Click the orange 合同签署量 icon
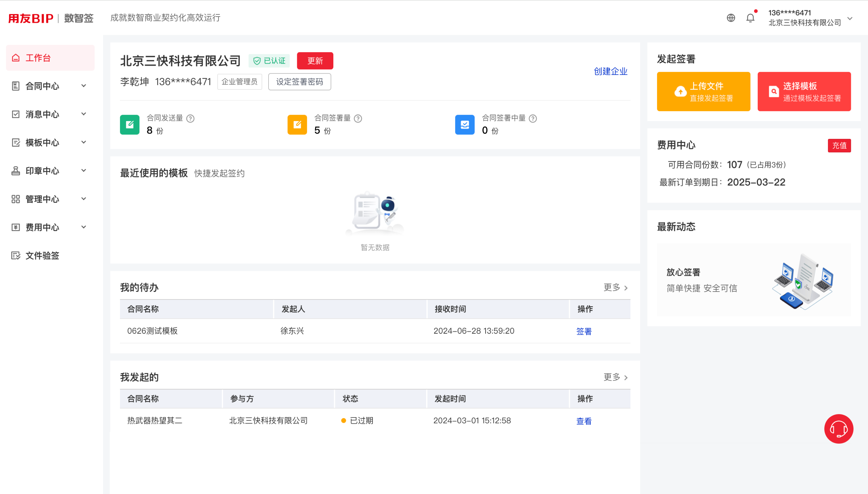 pyautogui.click(x=297, y=124)
